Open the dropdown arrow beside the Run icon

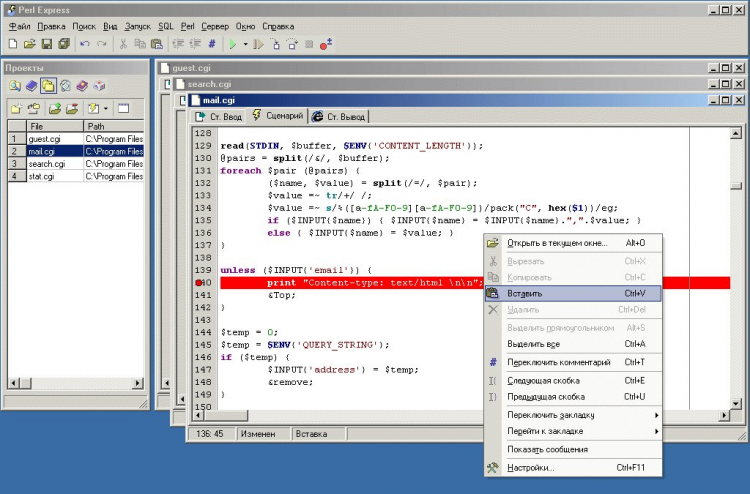pyautogui.click(x=245, y=44)
